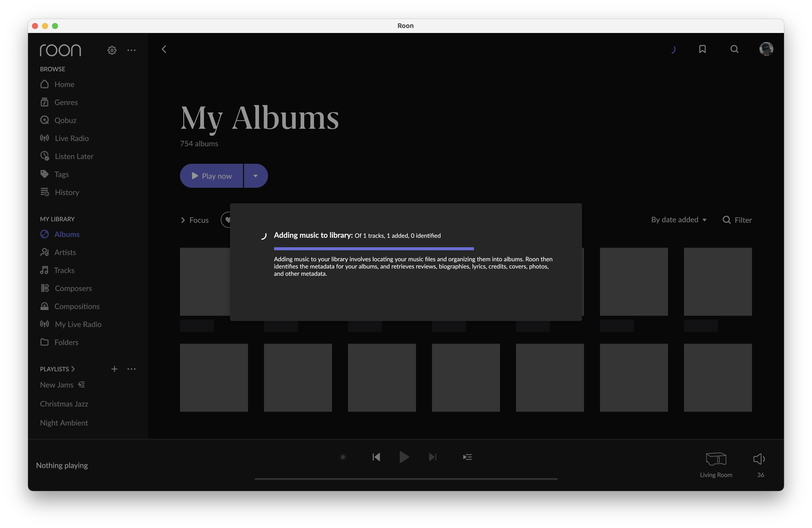Expand the Focus panel

tap(194, 220)
